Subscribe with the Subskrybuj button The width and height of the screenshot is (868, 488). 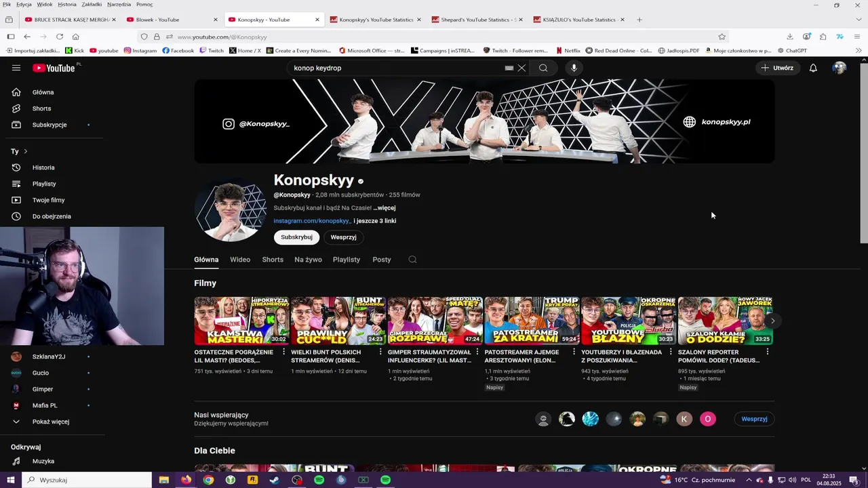pyautogui.click(x=296, y=237)
